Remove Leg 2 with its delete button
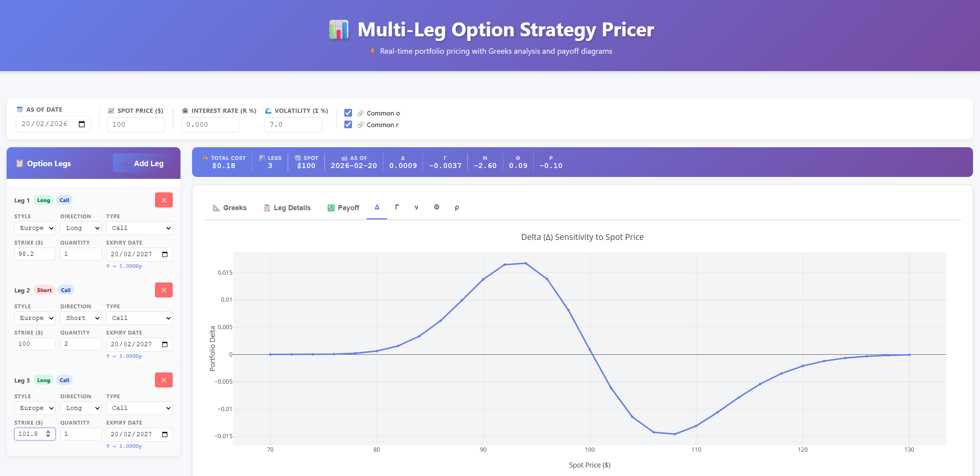The height and width of the screenshot is (476, 980). (163, 289)
